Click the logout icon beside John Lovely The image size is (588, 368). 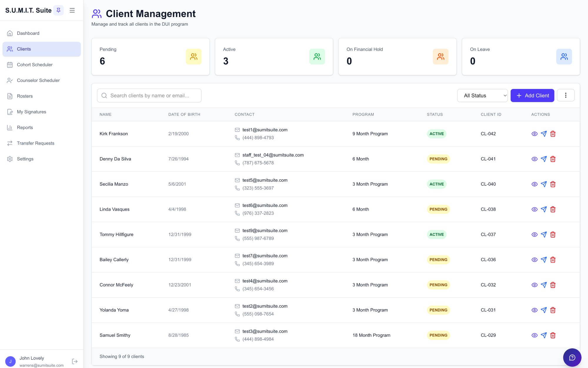click(75, 361)
